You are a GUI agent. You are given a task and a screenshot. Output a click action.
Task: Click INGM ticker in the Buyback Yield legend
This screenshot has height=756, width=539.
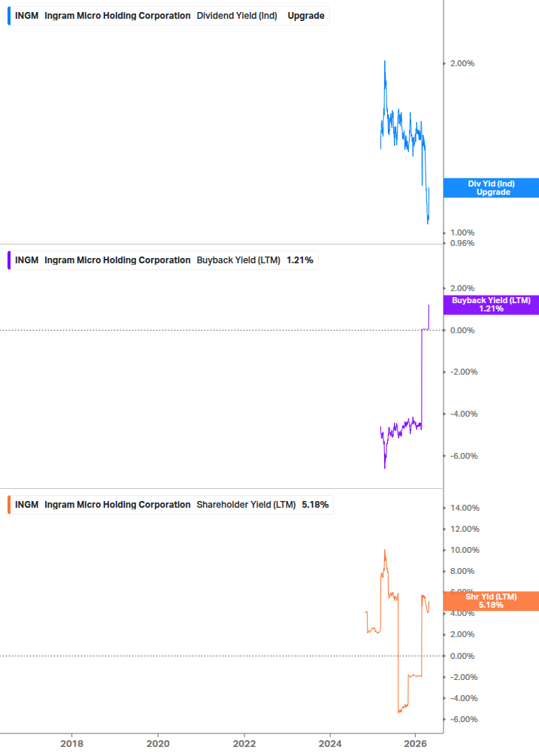26,260
